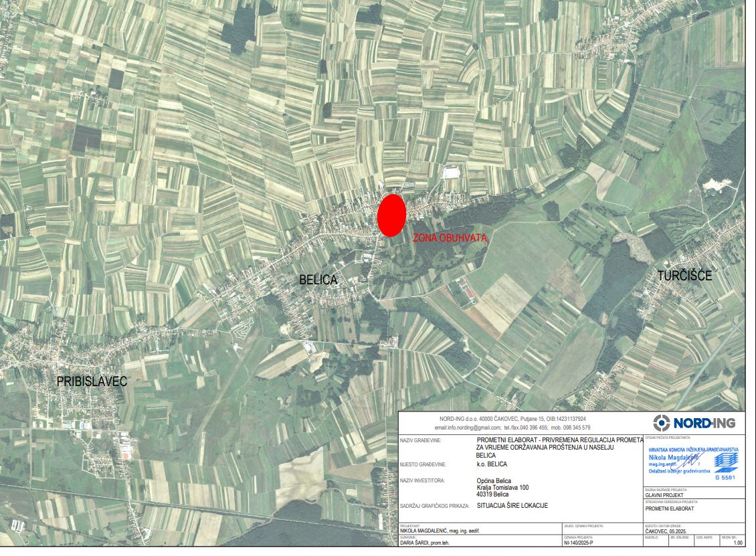Image resolution: width=756 pixels, height=556 pixels.
Task: Select SITUACIJA ŠIRE LOKACIJE content text
Action: (512, 506)
